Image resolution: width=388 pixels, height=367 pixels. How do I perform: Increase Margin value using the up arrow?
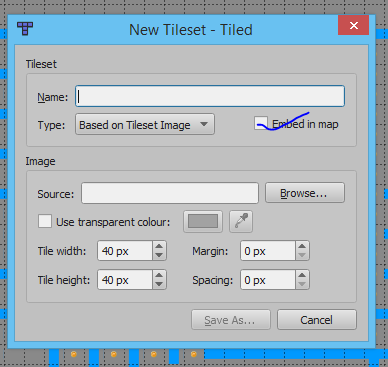302,246
